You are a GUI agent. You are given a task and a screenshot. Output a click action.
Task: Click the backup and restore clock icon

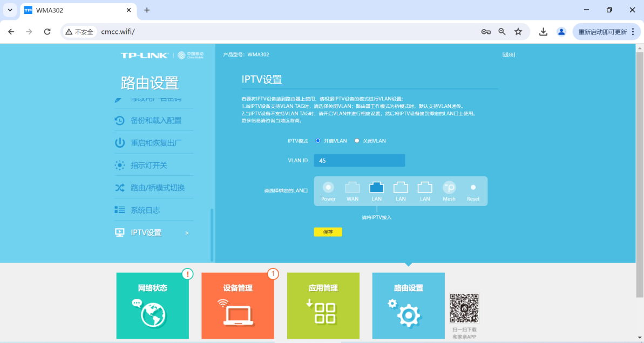click(119, 120)
